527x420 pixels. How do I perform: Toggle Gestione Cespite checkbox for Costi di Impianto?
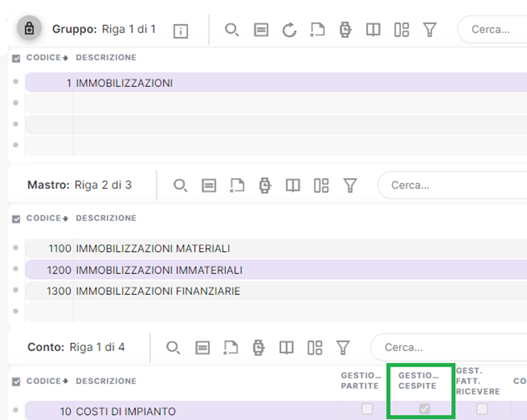click(x=424, y=408)
